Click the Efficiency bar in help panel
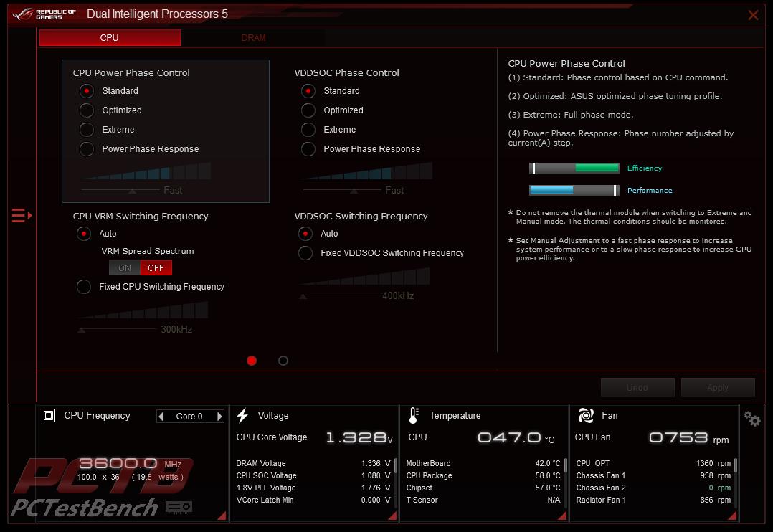773x532 pixels. (574, 168)
